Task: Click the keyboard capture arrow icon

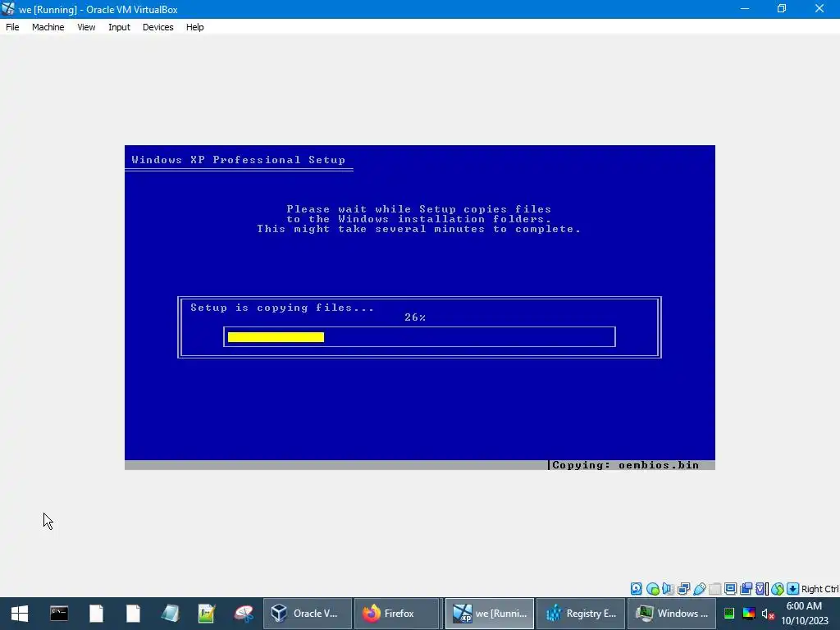Action: point(793,589)
